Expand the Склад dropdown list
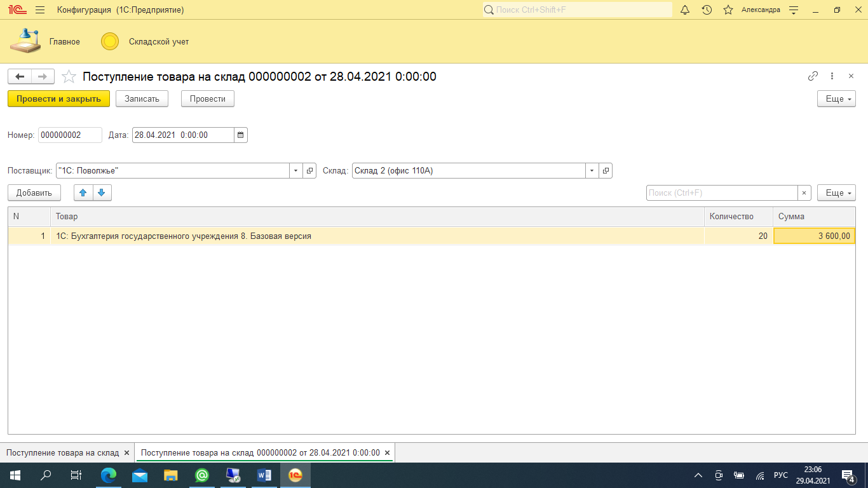This screenshot has height=488, width=868. click(592, 171)
